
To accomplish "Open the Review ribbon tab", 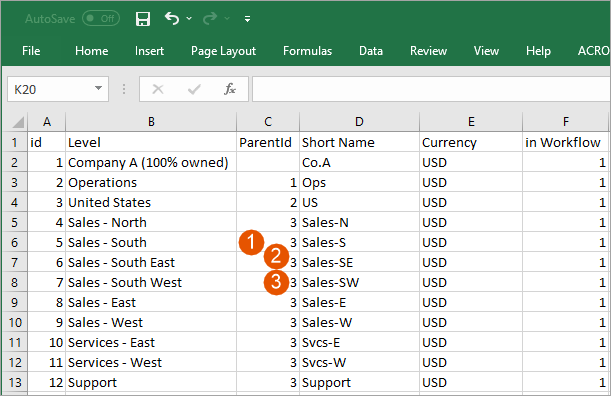I will pos(428,51).
